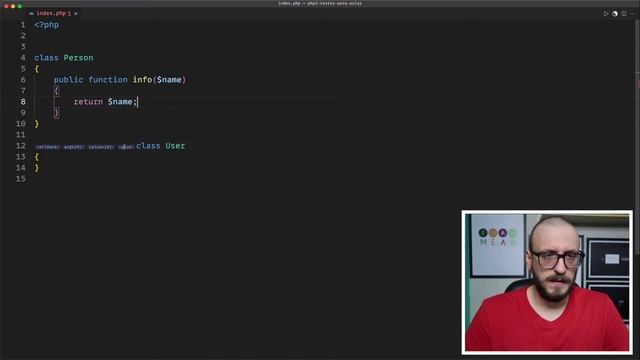Screen dimensions: 640x360
Task: Click the "User" class name
Action: coord(176,146)
